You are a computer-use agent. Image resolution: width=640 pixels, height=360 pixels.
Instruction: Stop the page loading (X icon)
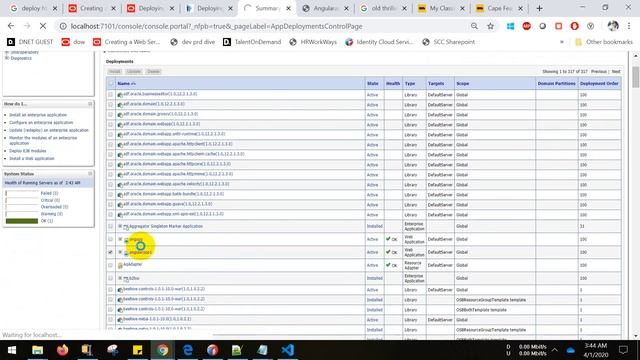click(42, 26)
